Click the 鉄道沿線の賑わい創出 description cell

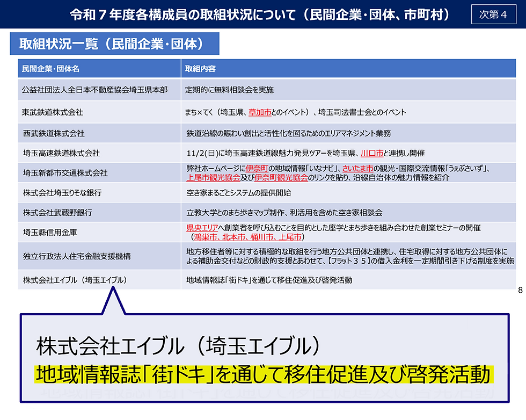(348, 133)
